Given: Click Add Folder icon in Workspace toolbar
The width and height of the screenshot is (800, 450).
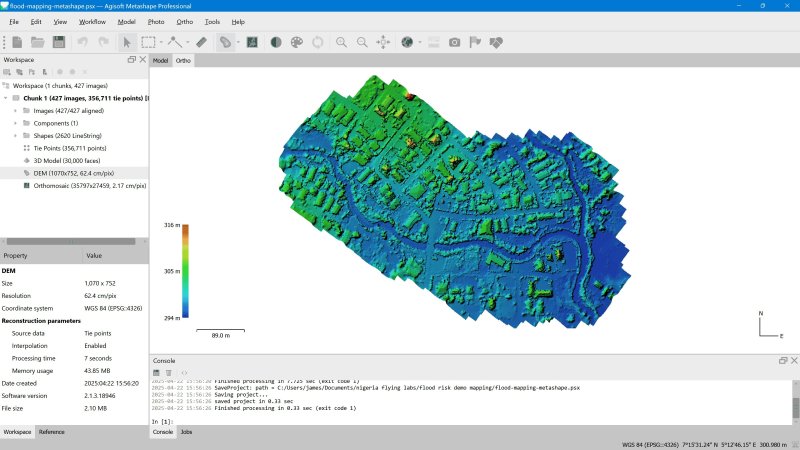Looking at the screenshot, I should tap(32, 72).
